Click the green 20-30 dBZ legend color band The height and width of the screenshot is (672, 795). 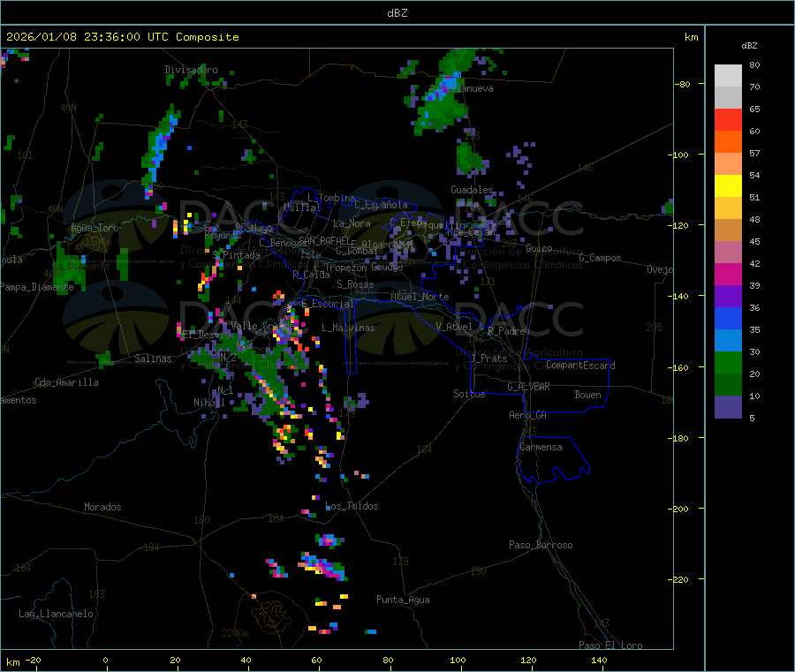(x=728, y=362)
